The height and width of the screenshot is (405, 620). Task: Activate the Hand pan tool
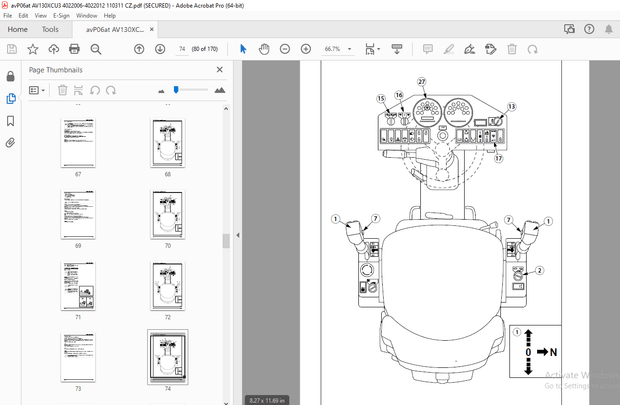click(264, 49)
